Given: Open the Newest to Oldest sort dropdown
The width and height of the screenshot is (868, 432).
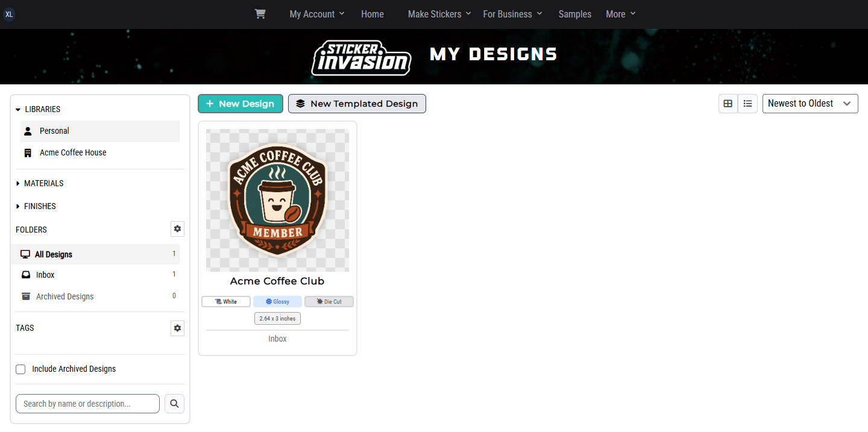Looking at the screenshot, I should pos(810,104).
